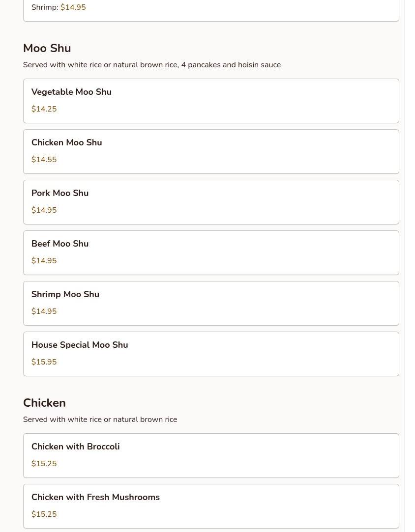415x532 pixels.
Task: Click the price under Beef Moo Shu
Action: point(44,261)
